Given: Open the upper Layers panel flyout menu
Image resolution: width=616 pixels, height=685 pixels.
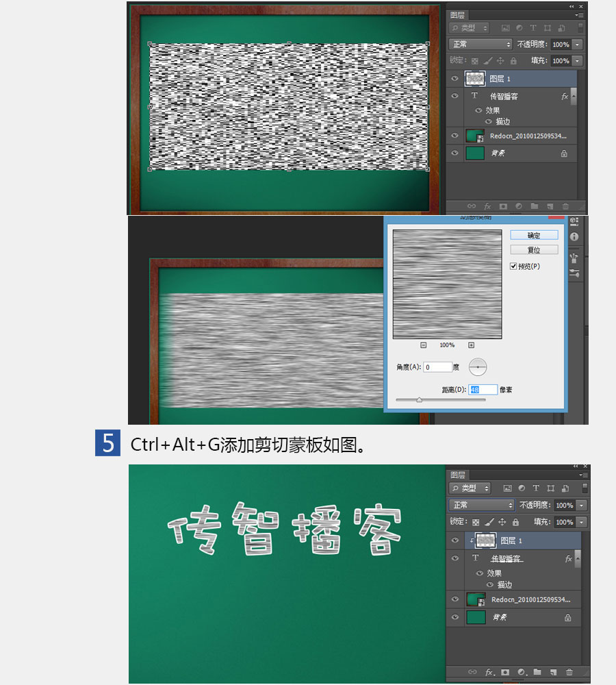Looking at the screenshot, I should (x=579, y=15).
